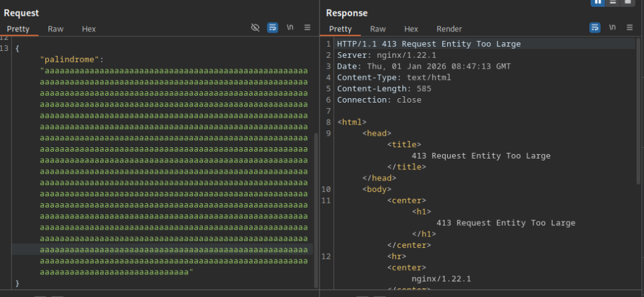Viewport: 644px width, 297px height.
Task: Click the Content-Type: text/html header
Action: 394,77
